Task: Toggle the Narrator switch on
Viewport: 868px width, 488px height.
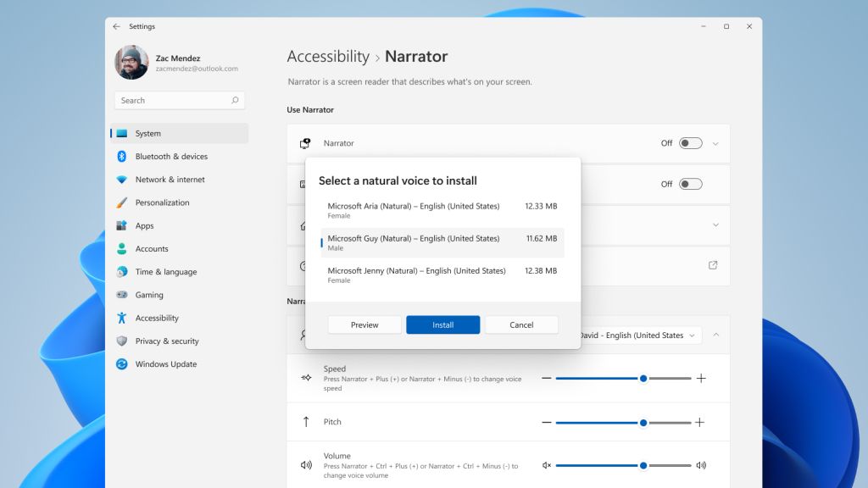Action: coord(690,143)
